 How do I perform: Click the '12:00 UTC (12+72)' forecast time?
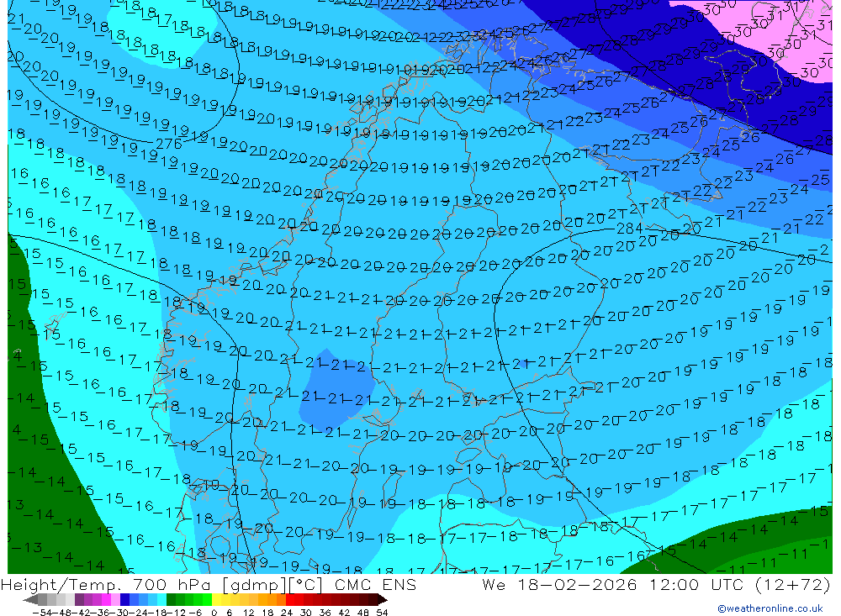[x=739, y=584]
